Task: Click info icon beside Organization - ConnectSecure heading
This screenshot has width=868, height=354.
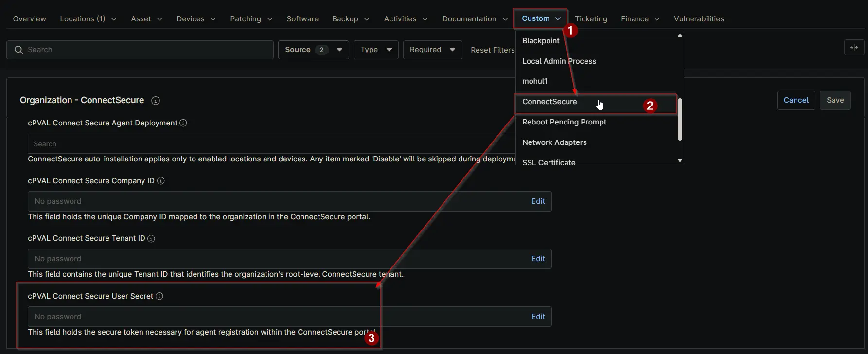Action: (x=156, y=101)
